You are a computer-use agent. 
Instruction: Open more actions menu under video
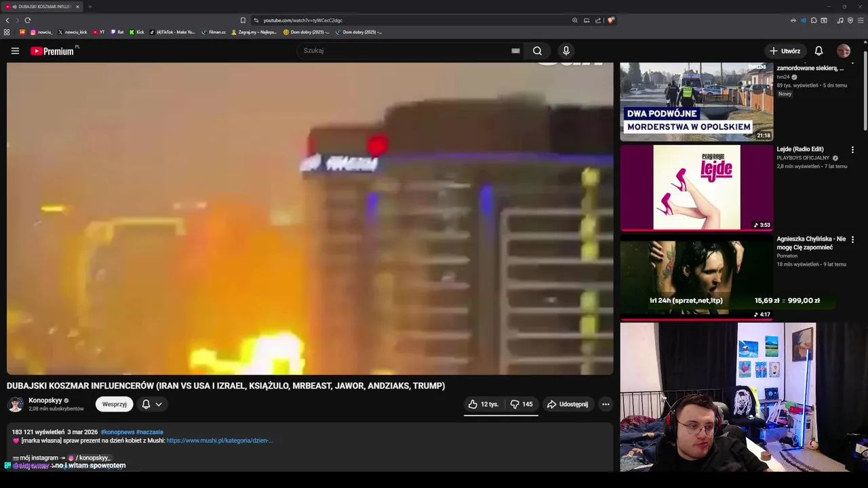click(x=606, y=404)
